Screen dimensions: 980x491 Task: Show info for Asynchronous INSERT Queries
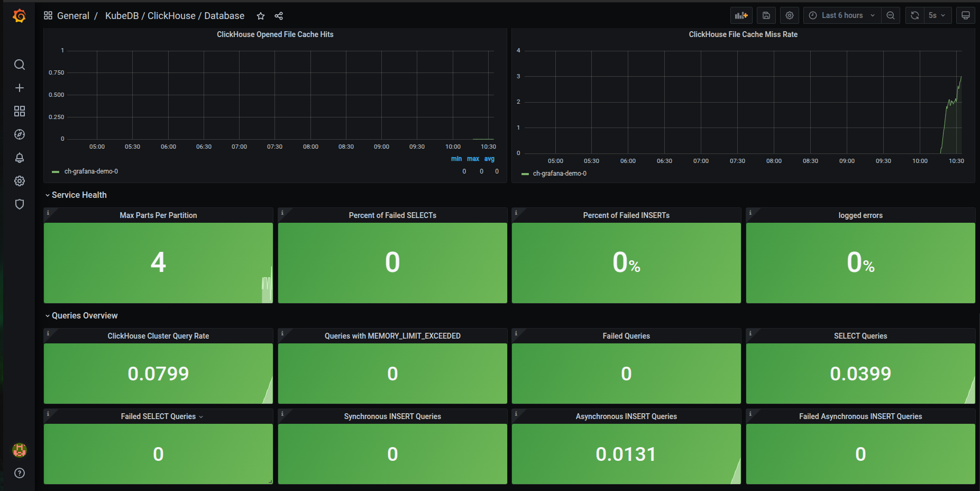point(516,414)
